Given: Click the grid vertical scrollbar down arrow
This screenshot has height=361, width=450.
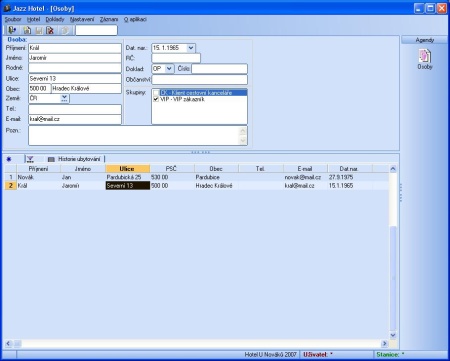Looking at the screenshot, I should (393, 335).
